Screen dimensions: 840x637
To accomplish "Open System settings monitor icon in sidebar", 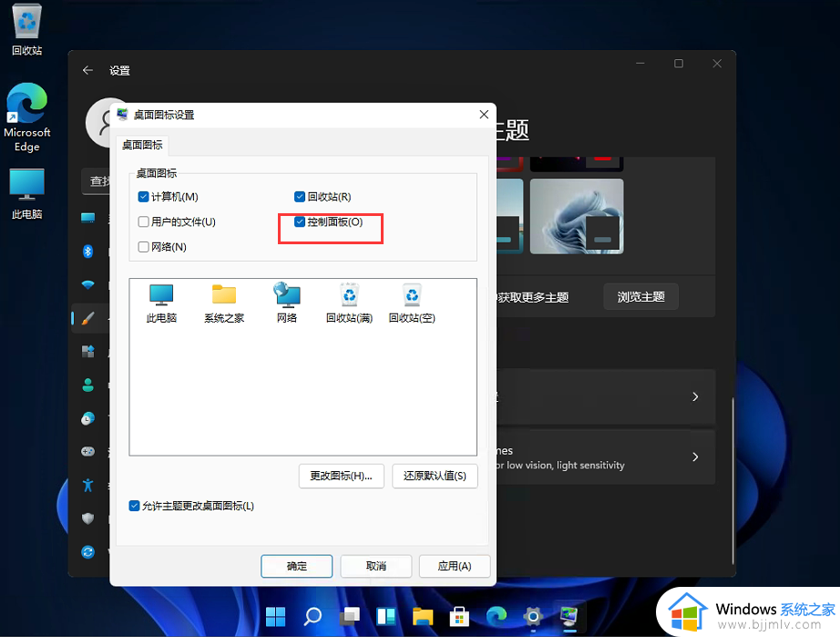I will pos(87,218).
